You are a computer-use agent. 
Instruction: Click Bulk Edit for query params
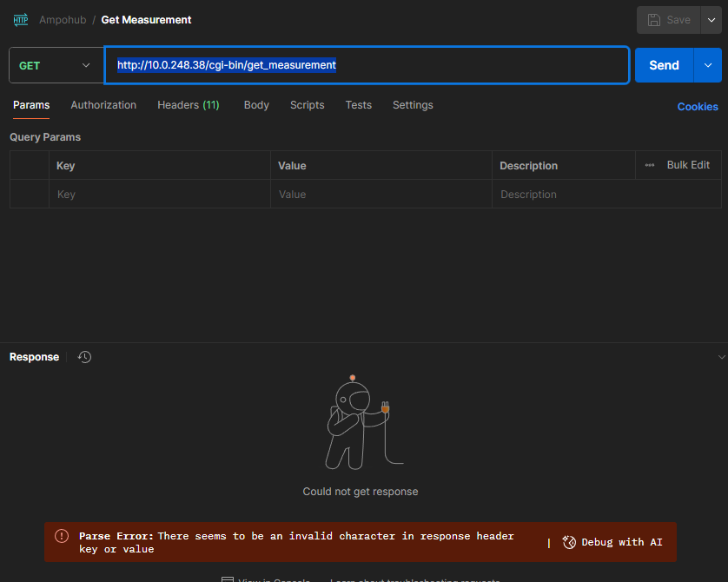688,165
